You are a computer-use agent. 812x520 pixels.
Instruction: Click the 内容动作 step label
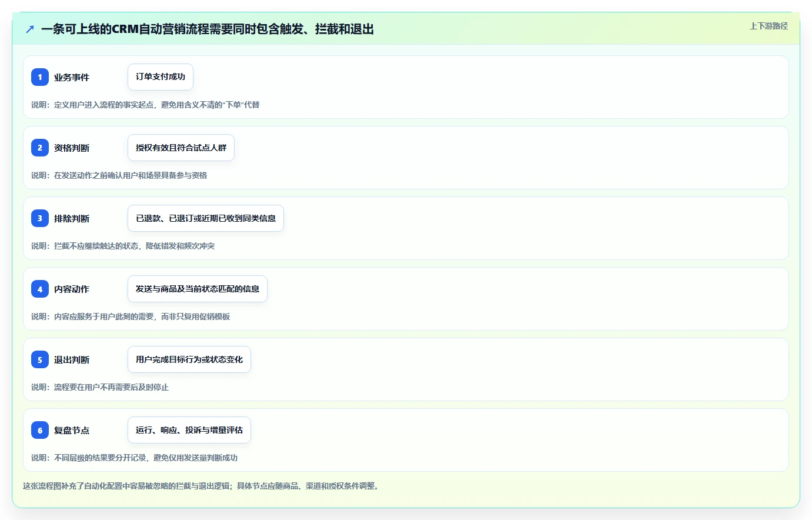click(x=72, y=289)
